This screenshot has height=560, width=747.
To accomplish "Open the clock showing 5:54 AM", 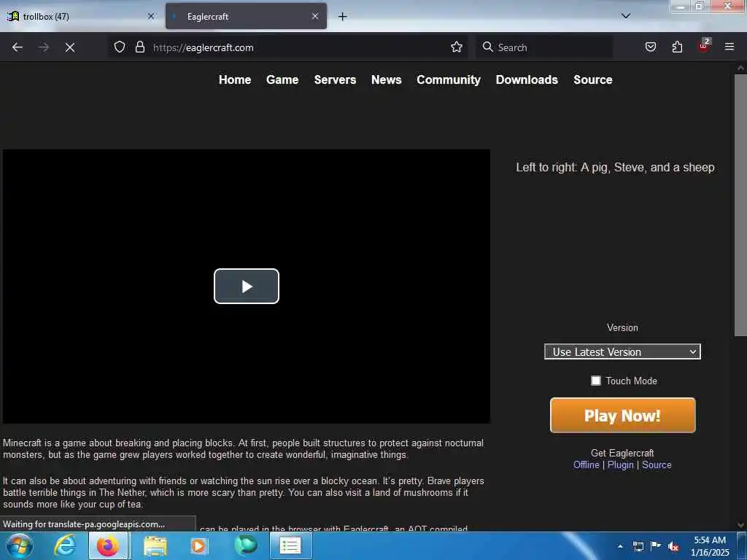I will (710, 545).
